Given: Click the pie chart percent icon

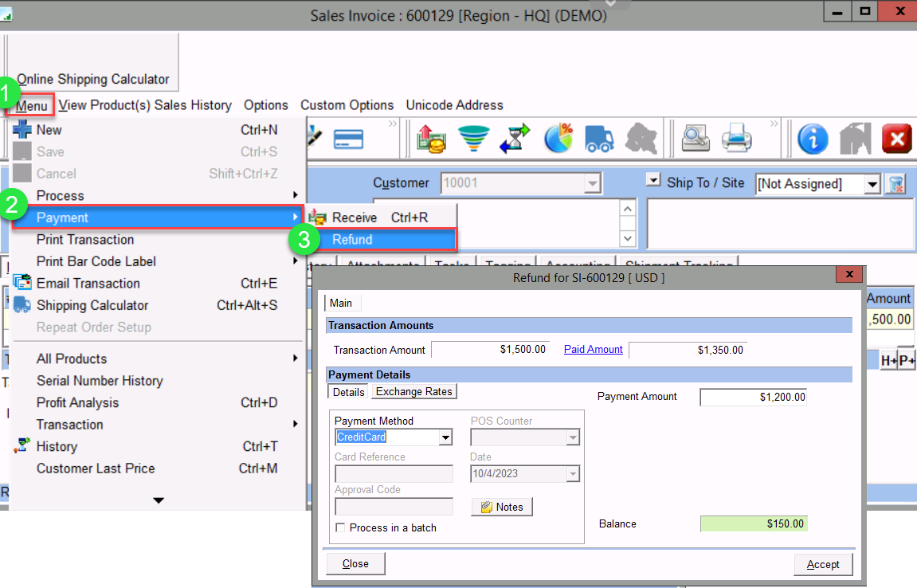Looking at the screenshot, I should click(558, 139).
